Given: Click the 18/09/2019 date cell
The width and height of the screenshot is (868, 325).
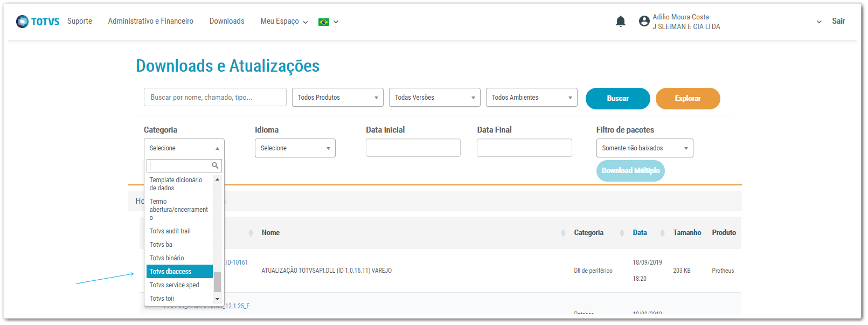Looking at the screenshot, I should coord(647,262).
